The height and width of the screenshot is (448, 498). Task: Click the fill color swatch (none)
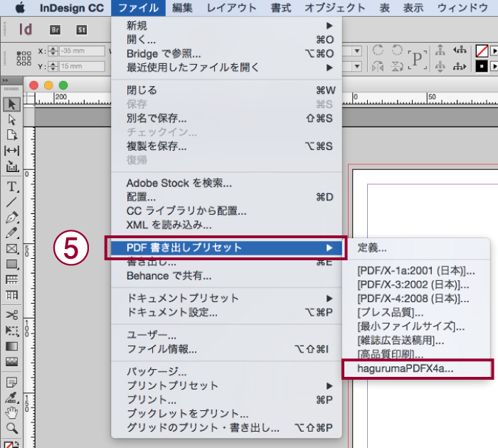pos(482,50)
